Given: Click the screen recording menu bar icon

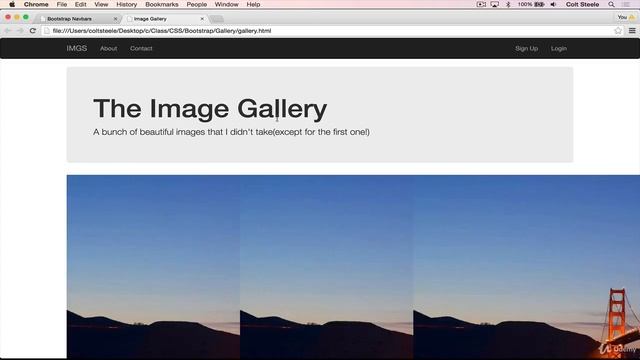Looking at the screenshot, I should coord(481,4).
